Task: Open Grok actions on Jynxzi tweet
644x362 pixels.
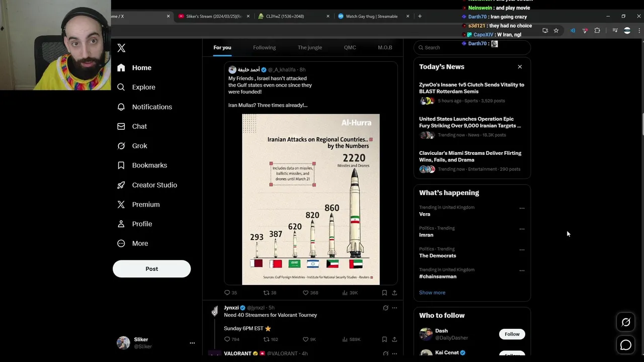Action: [385, 308]
